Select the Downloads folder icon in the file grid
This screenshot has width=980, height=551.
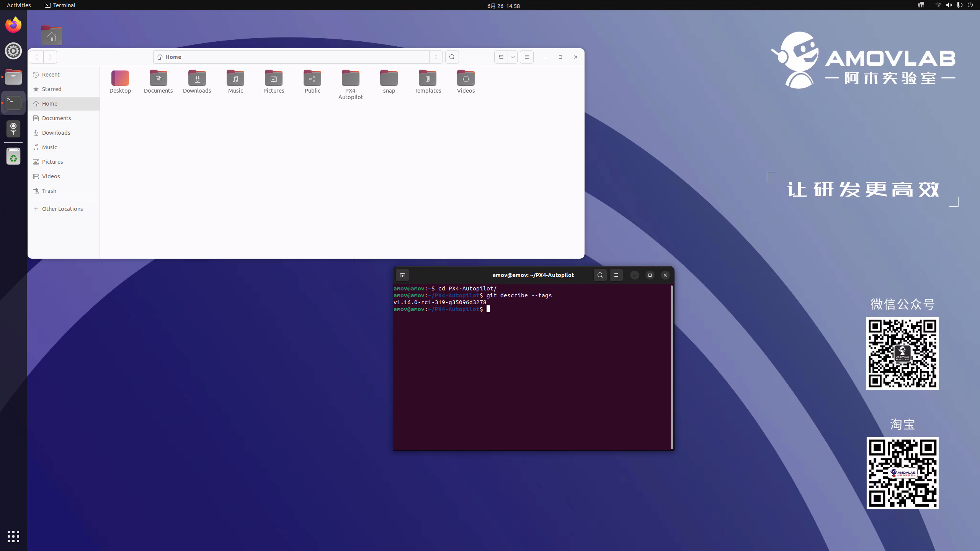pos(197,82)
